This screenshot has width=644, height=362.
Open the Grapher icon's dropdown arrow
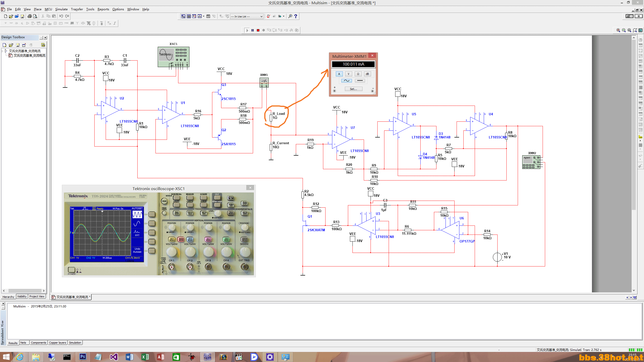(x=204, y=16)
